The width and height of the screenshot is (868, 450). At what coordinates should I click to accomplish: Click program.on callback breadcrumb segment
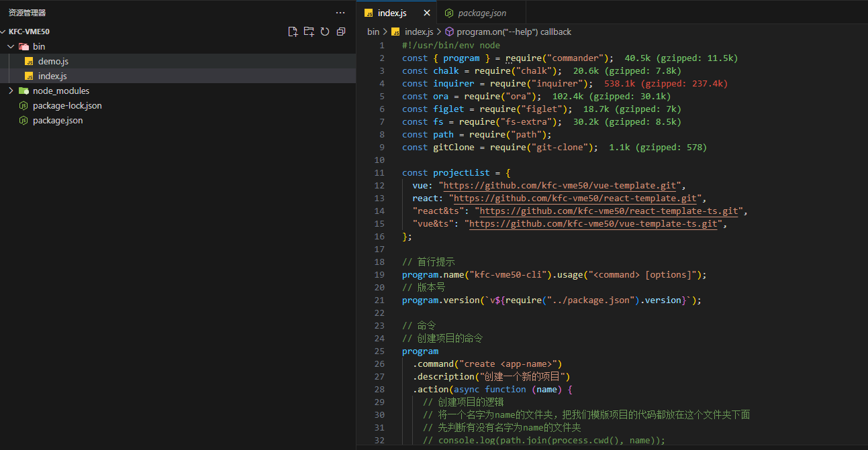pos(514,32)
